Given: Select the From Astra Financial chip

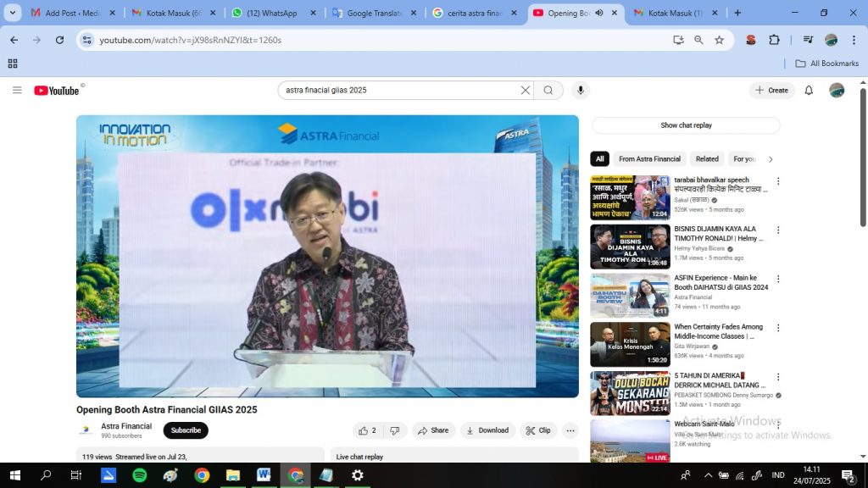Looking at the screenshot, I should [649, 159].
